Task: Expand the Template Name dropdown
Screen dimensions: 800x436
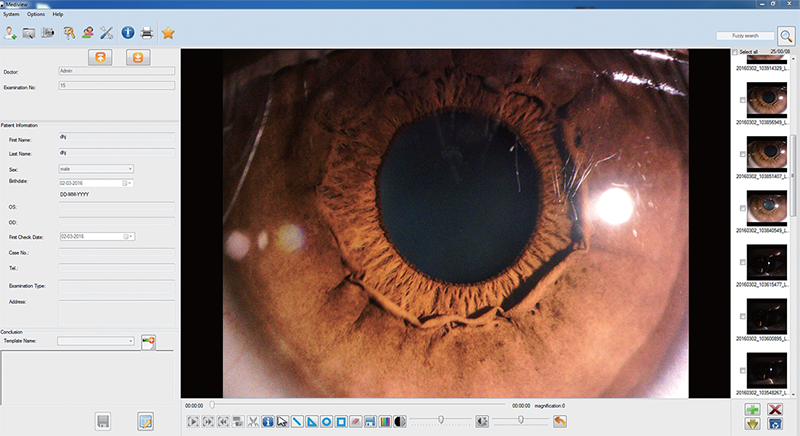Action: tap(131, 341)
